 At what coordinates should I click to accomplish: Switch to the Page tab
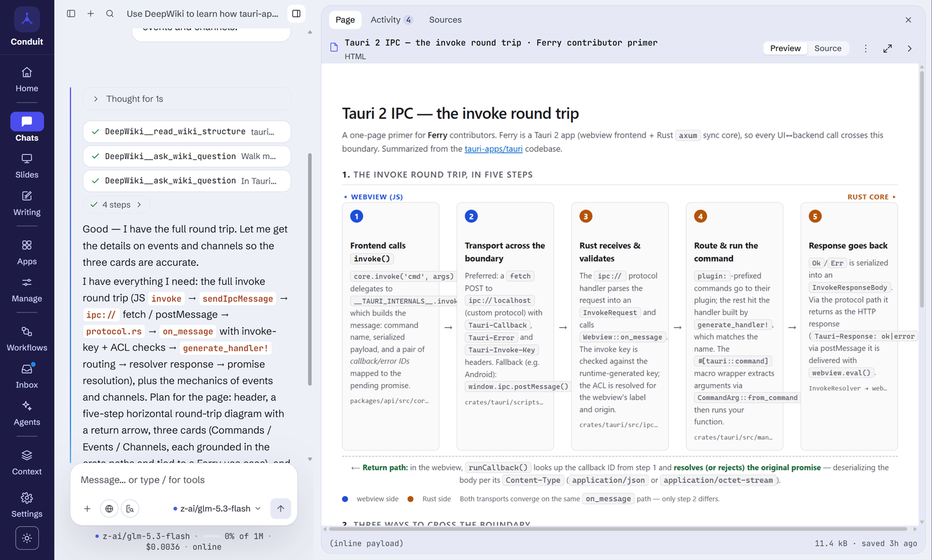click(345, 19)
